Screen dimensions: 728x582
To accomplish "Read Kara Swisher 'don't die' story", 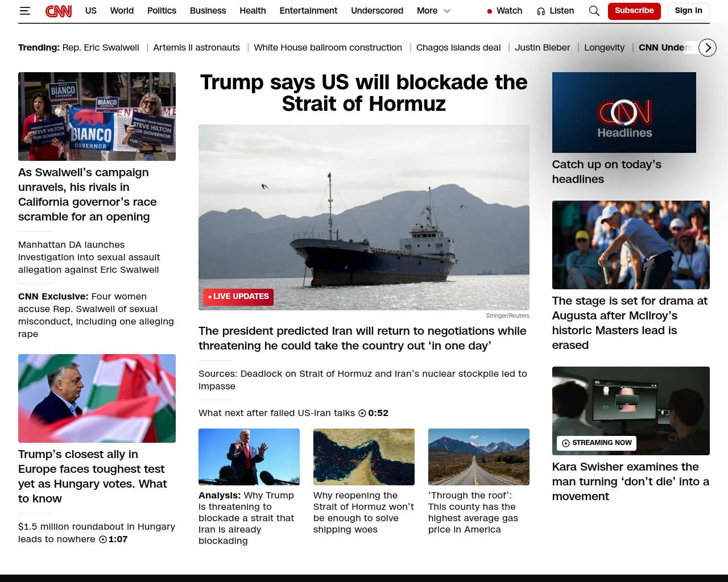I will pyautogui.click(x=631, y=481).
